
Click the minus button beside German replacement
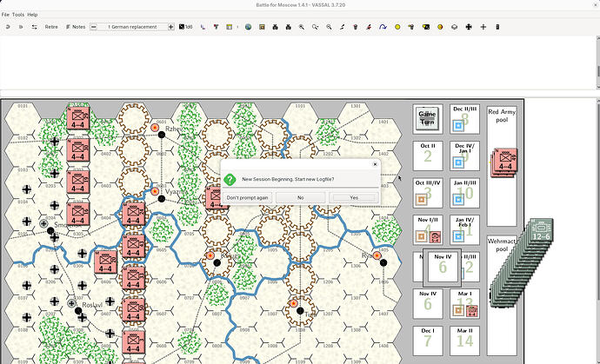click(x=94, y=27)
